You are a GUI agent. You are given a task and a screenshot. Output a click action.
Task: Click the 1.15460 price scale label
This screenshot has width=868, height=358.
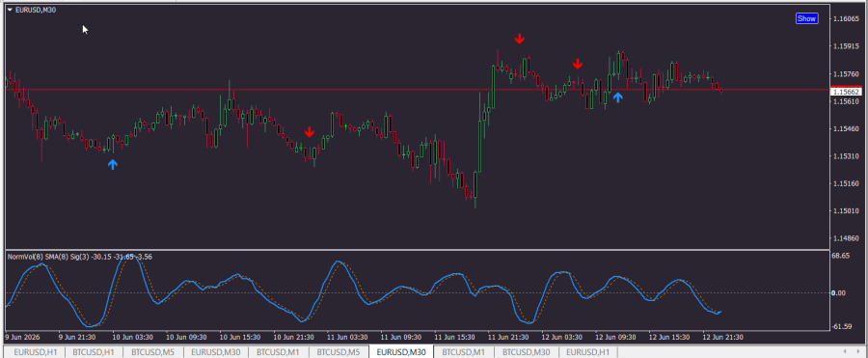pyautogui.click(x=847, y=128)
